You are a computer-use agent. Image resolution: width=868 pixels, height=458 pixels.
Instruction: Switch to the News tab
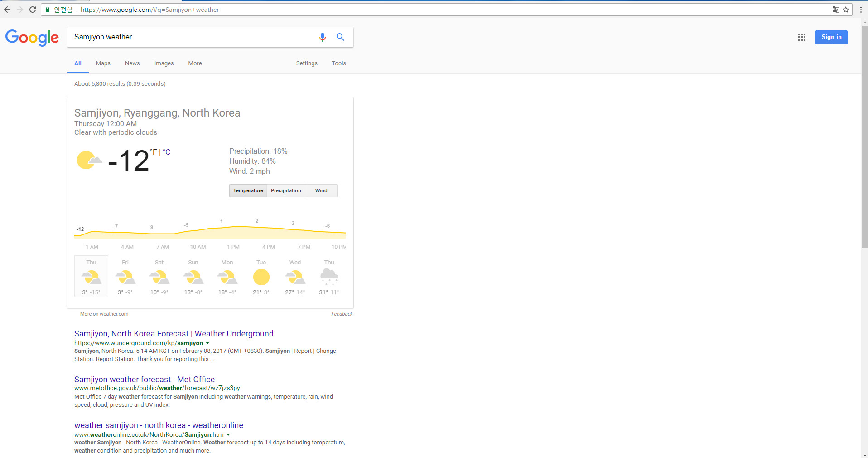(x=132, y=63)
